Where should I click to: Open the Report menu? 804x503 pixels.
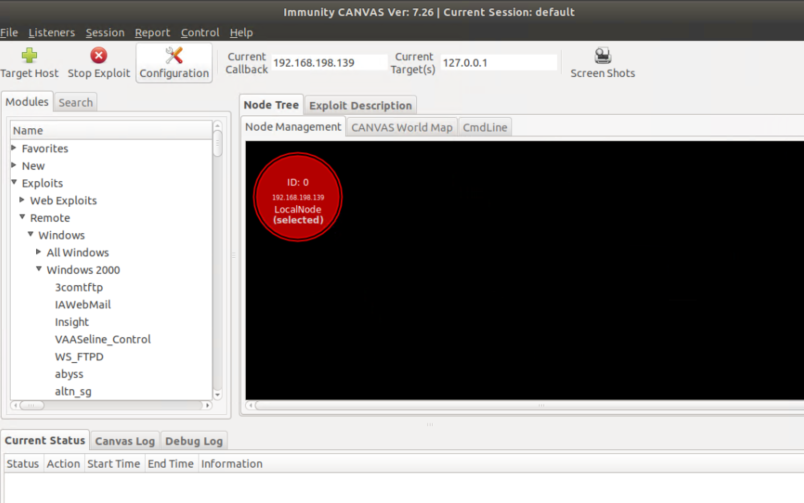152,32
